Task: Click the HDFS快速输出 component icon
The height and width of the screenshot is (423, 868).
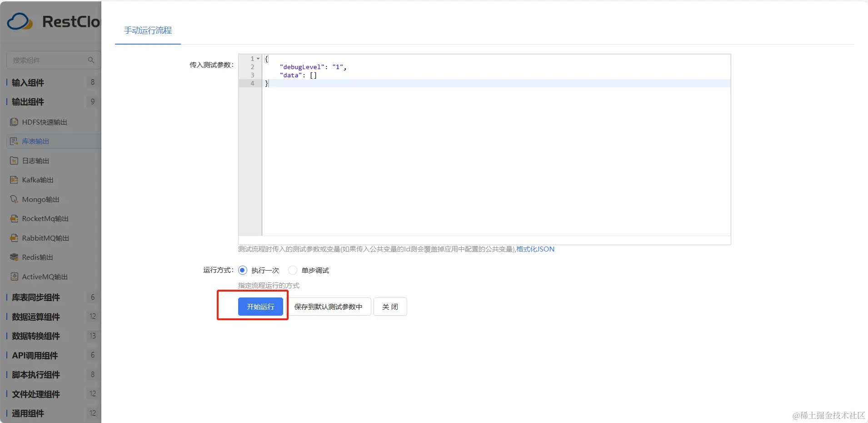Action: tap(14, 122)
